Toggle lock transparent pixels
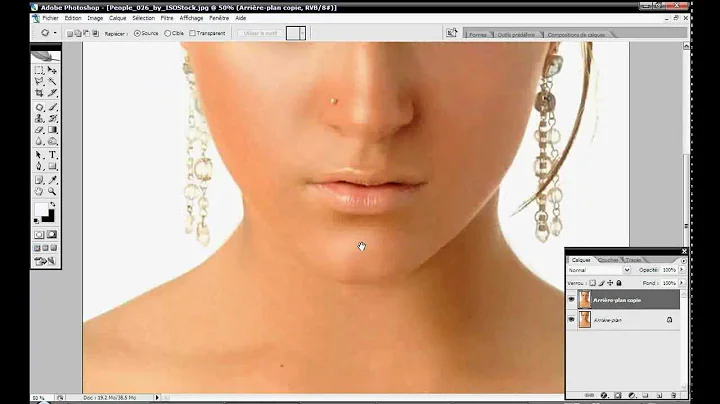 tap(592, 283)
